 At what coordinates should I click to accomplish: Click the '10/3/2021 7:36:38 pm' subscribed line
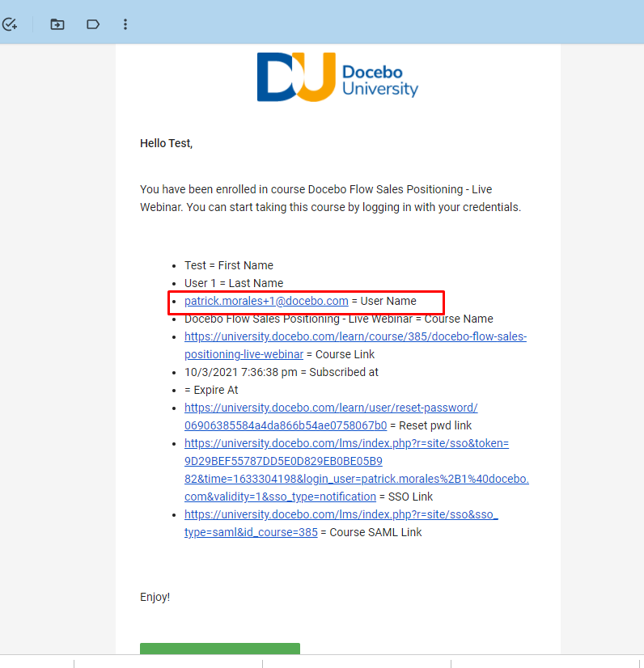[282, 372]
